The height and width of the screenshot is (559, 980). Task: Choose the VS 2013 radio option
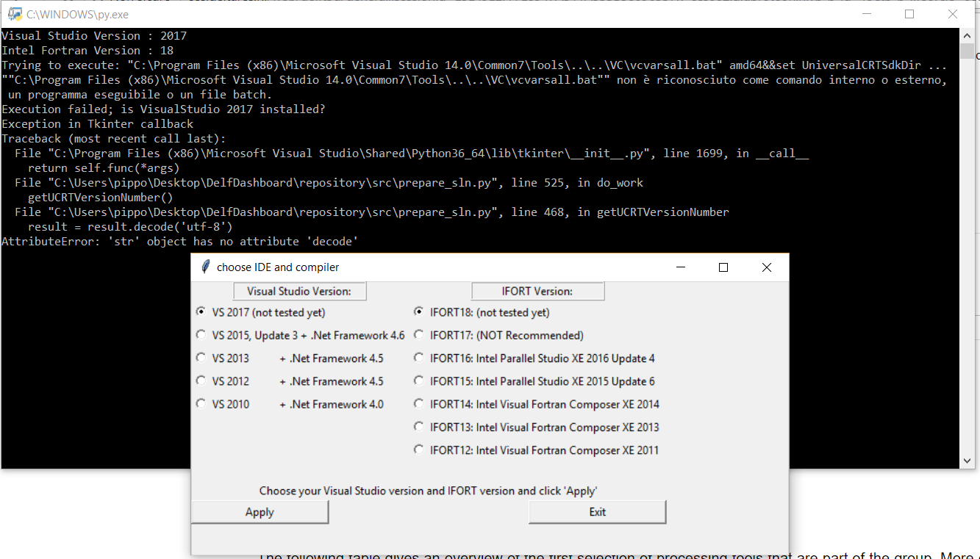[201, 358]
